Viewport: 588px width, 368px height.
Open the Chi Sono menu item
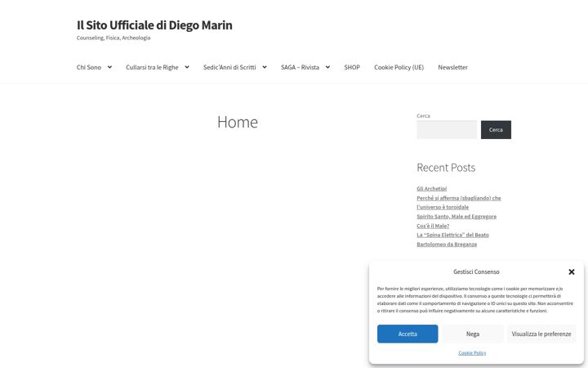coord(89,67)
